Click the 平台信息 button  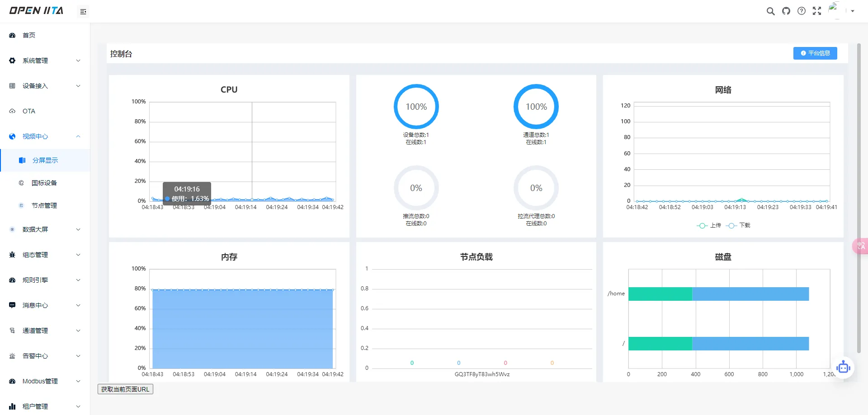click(x=815, y=53)
